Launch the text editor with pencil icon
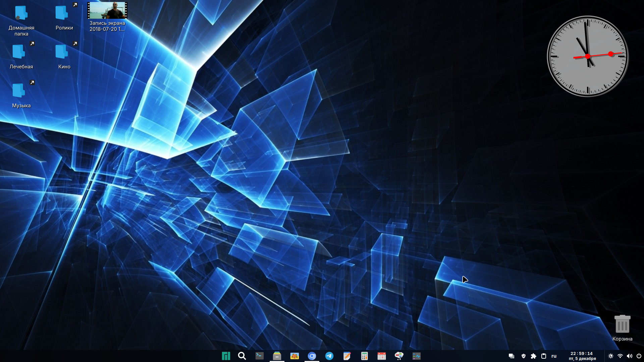Viewport: 644px width, 362px height. [x=347, y=356]
